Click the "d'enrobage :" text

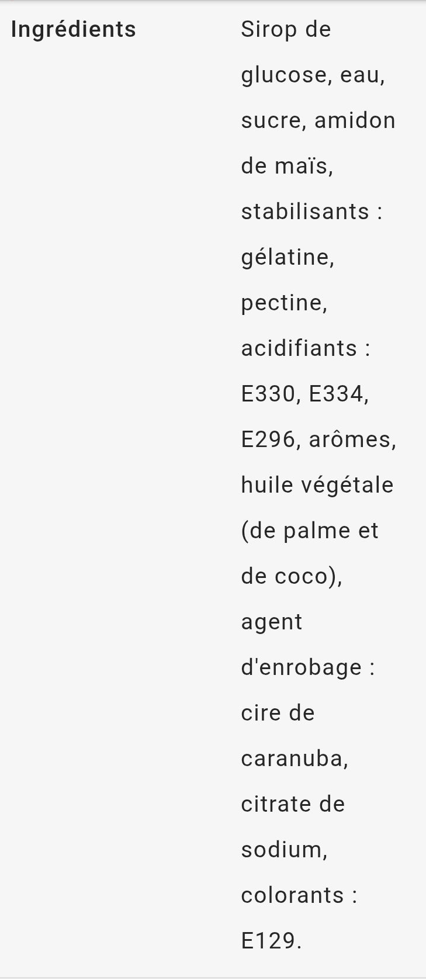pos(308,668)
